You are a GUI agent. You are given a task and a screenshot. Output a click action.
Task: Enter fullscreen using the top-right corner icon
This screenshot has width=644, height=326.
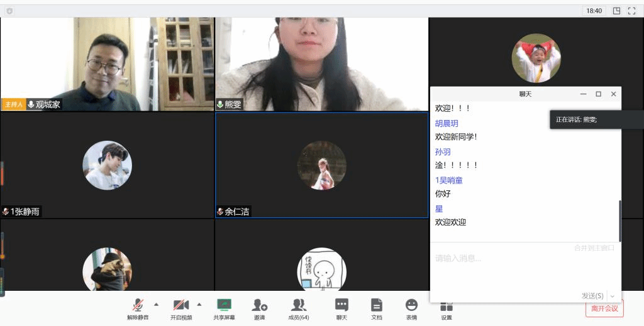point(632,11)
